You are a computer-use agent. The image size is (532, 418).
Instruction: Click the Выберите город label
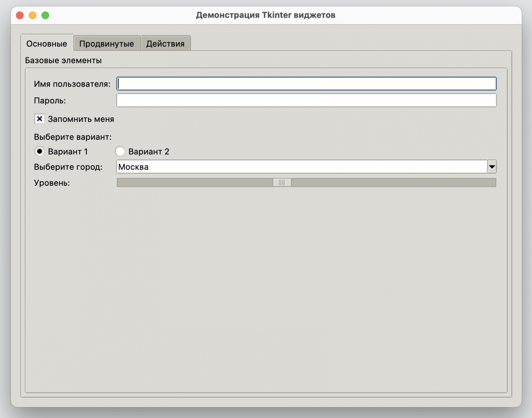click(x=68, y=167)
